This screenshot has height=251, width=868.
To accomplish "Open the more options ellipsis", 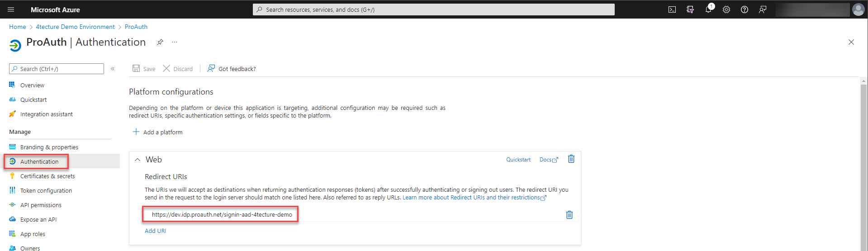I will pyautogui.click(x=175, y=42).
